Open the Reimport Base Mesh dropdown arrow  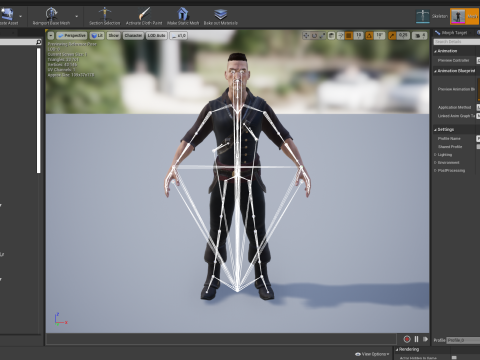click(77, 16)
